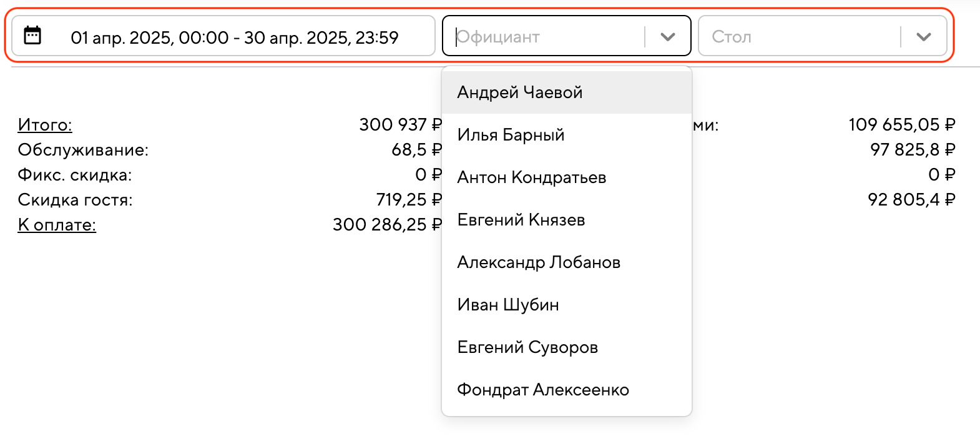Viewport: 980px width, 436px height.
Task: Choose waiter Александр Лобанов
Action: click(539, 262)
